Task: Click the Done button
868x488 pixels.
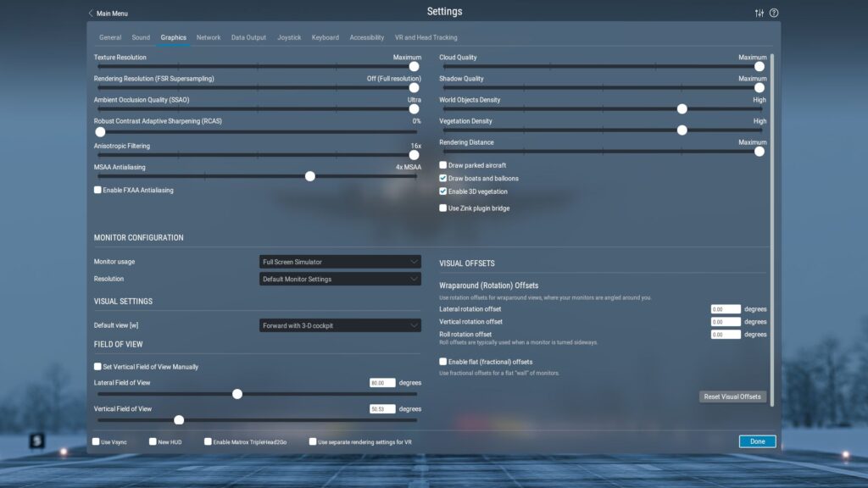Action: [757, 441]
